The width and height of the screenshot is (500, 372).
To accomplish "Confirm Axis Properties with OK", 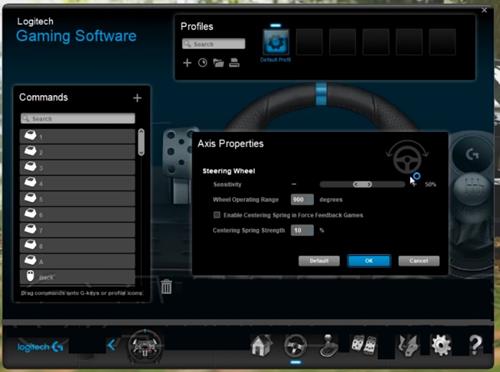I will [x=369, y=261].
